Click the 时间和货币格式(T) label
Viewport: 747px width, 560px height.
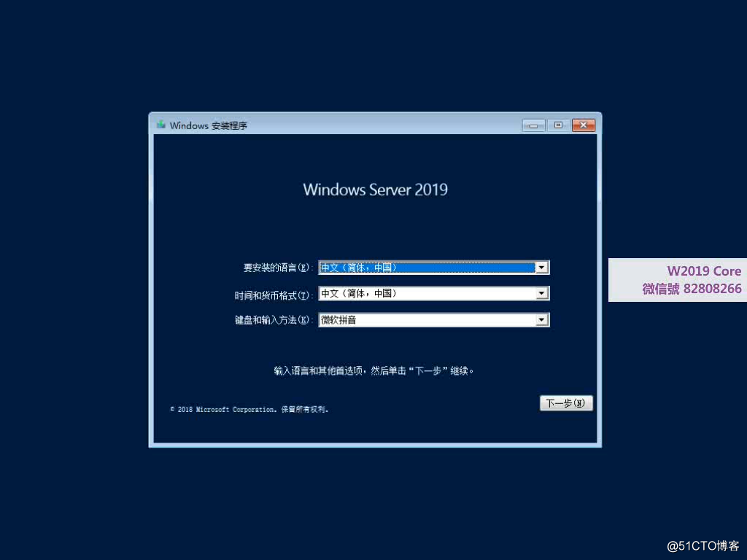pyautogui.click(x=273, y=295)
